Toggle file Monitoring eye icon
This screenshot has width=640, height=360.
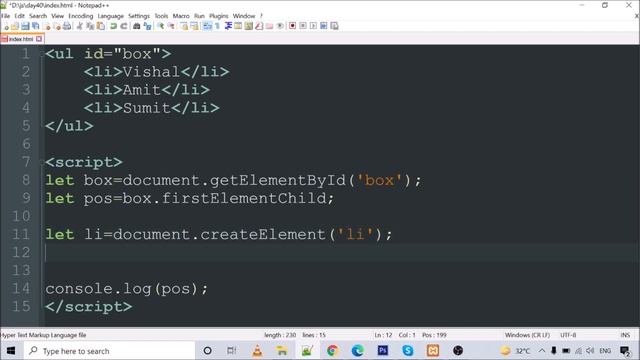coord(280,26)
